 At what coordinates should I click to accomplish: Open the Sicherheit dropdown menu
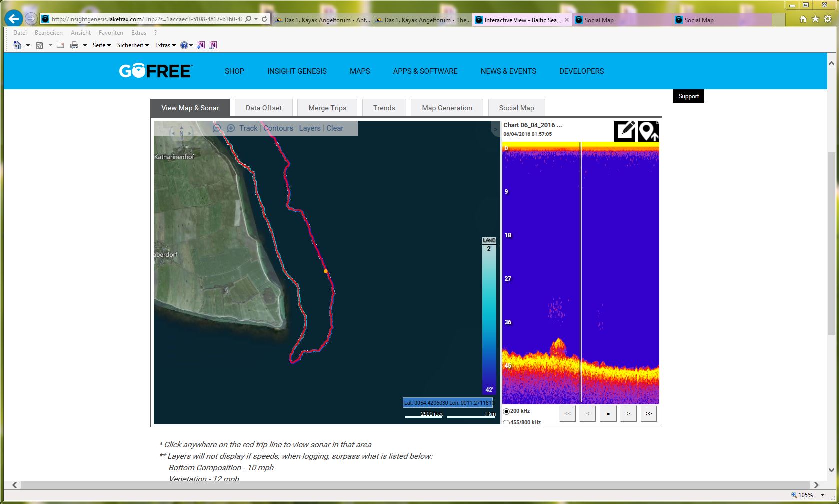[133, 45]
